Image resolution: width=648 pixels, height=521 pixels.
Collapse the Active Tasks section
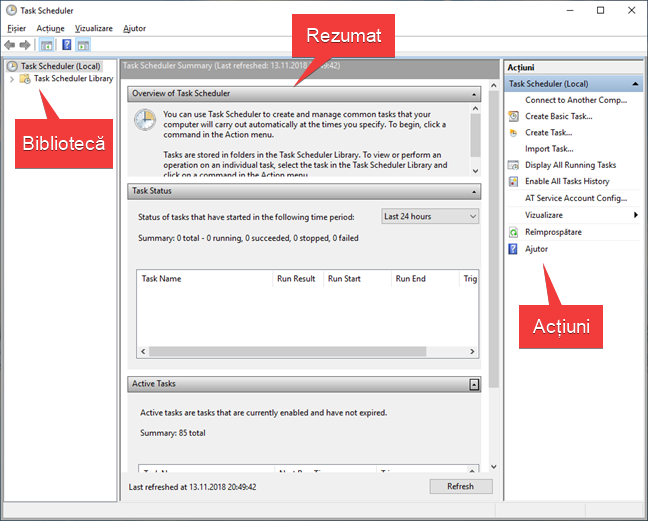pyautogui.click(x=474, y=385)
